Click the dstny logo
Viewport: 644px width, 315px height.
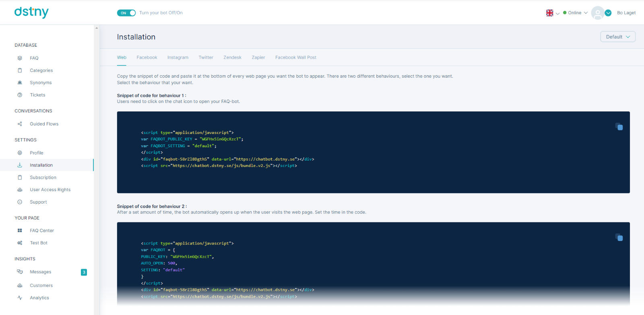click(x=31, y=12)
